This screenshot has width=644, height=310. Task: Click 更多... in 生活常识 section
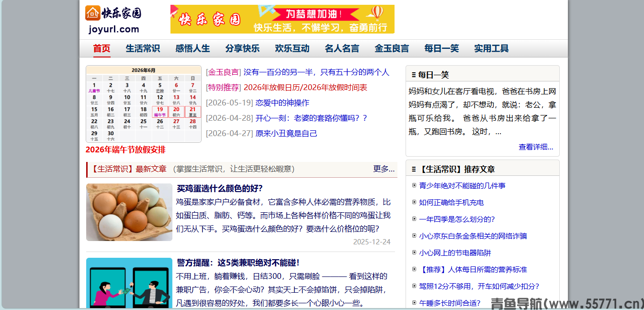point(384,169)
